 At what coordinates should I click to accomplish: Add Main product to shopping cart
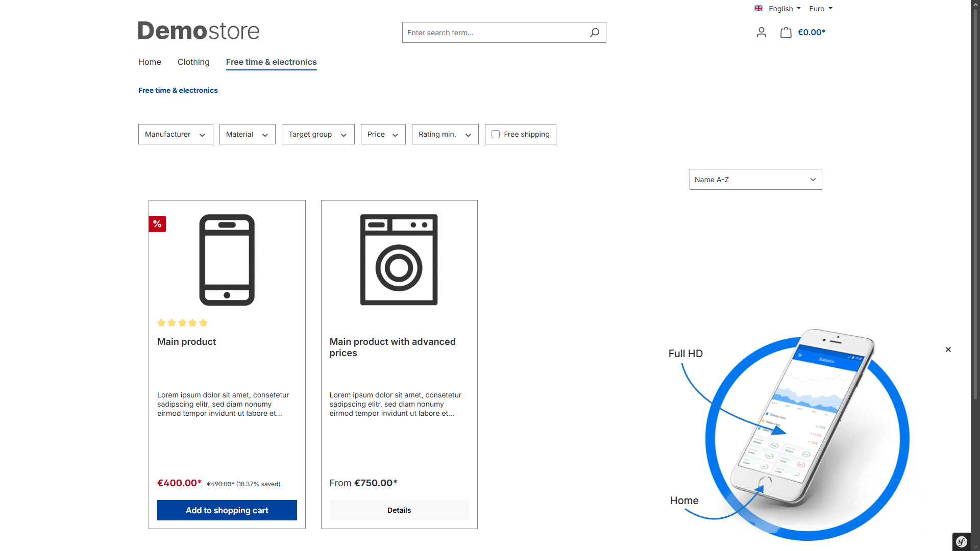(227, 510)
